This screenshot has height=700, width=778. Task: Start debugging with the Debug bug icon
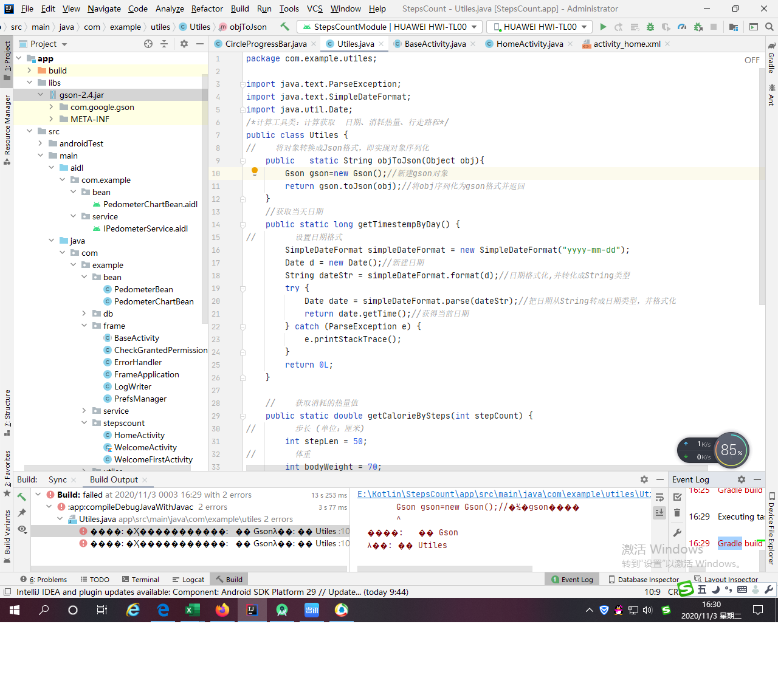pyautogui.click(x=650, y=27)
